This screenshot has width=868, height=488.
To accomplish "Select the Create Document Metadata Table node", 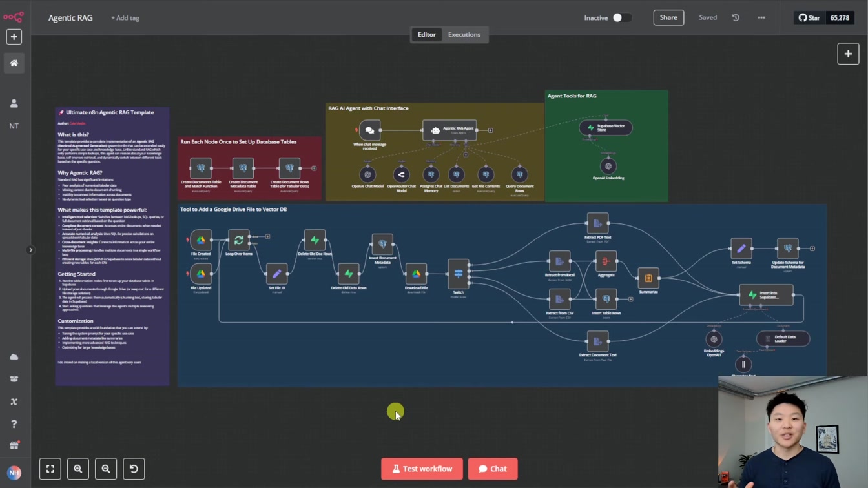I will (243, 168).
